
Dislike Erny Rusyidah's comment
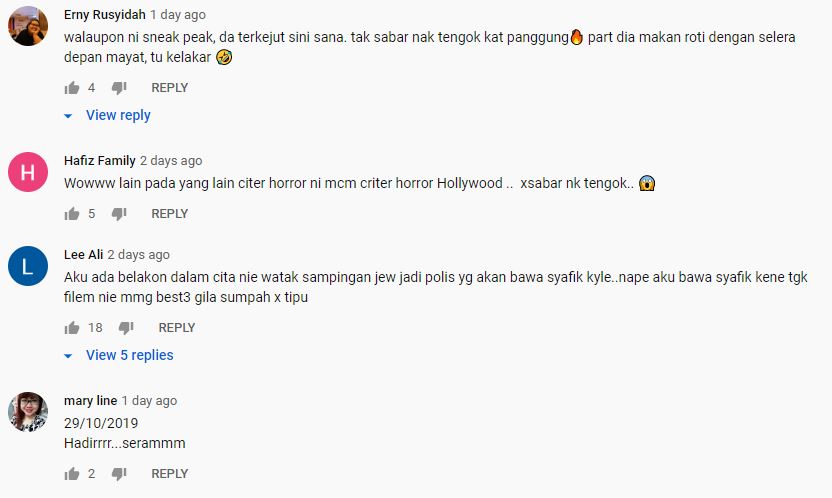click(119, 88)
